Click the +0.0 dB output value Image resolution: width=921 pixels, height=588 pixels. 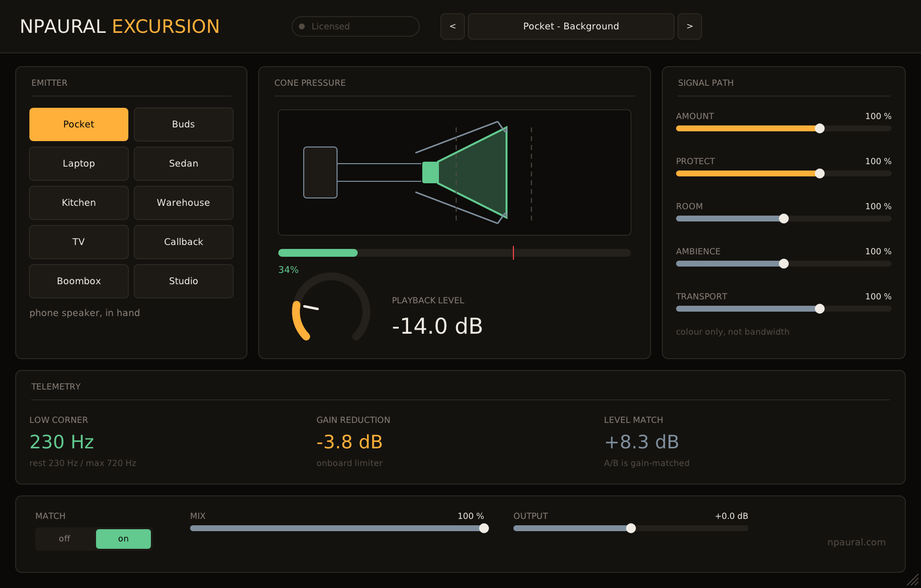pos(731,516)
